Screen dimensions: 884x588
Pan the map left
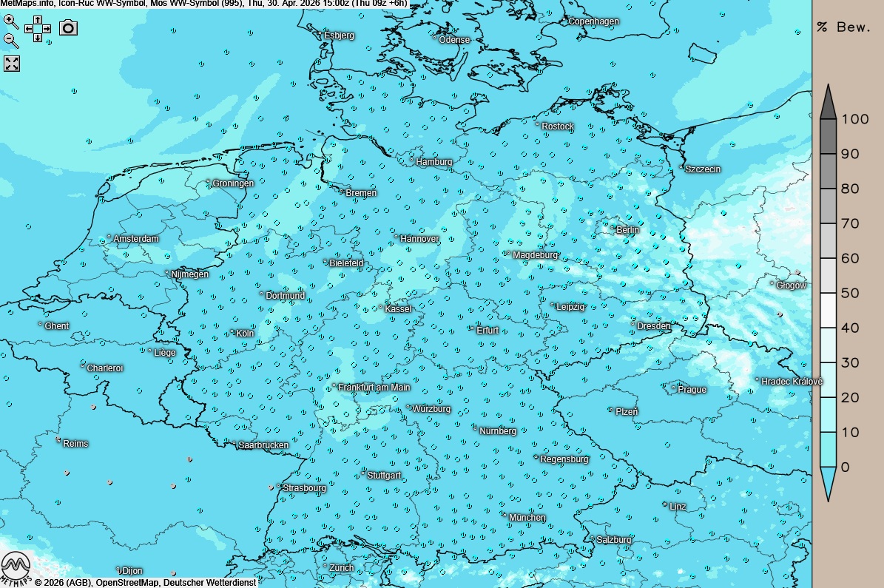click(x=29, y=29)
